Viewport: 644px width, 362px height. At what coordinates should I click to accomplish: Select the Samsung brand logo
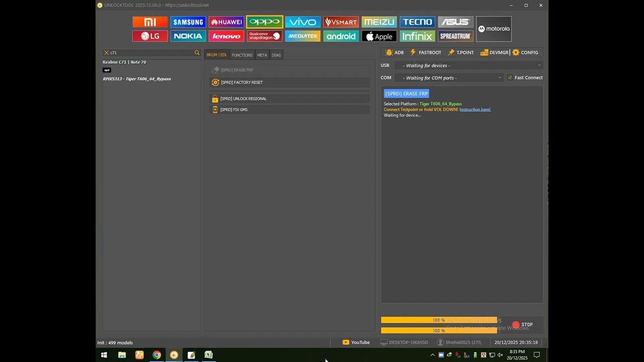pyautogui.click(x=188, y=22)
